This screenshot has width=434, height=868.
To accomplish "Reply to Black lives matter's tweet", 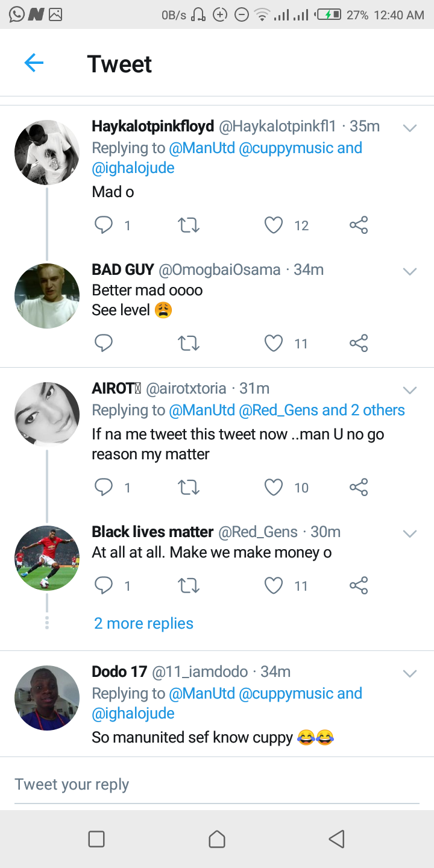I will point(104,585).
